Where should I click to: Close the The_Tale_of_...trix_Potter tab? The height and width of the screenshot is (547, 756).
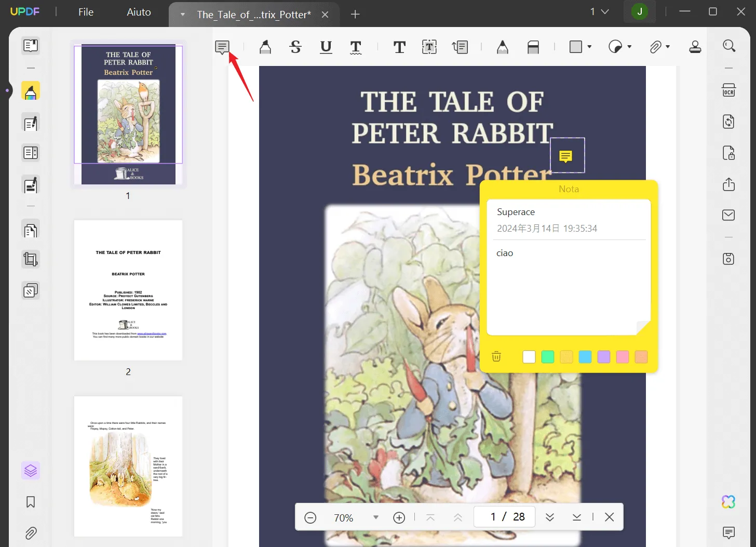click(x=325, y=15)
